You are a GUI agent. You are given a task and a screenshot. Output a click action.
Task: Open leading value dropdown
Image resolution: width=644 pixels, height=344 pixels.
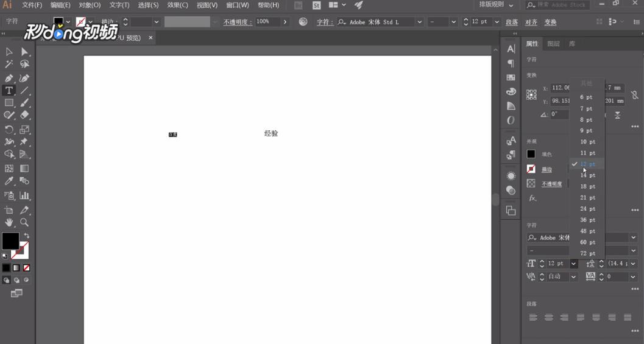click(x=633, y=264)
